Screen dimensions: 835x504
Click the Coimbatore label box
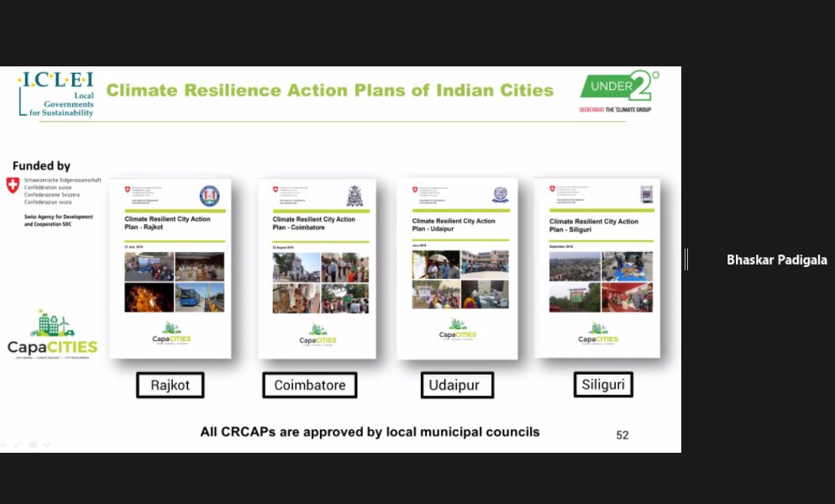tap(310, 385)
